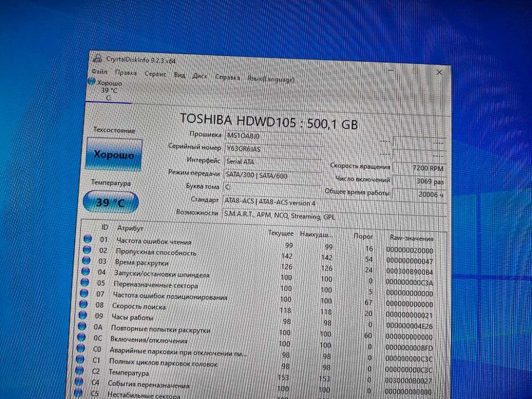Click the status circle for attribute 03
The image size is (532, 399).
click(86, 260)
